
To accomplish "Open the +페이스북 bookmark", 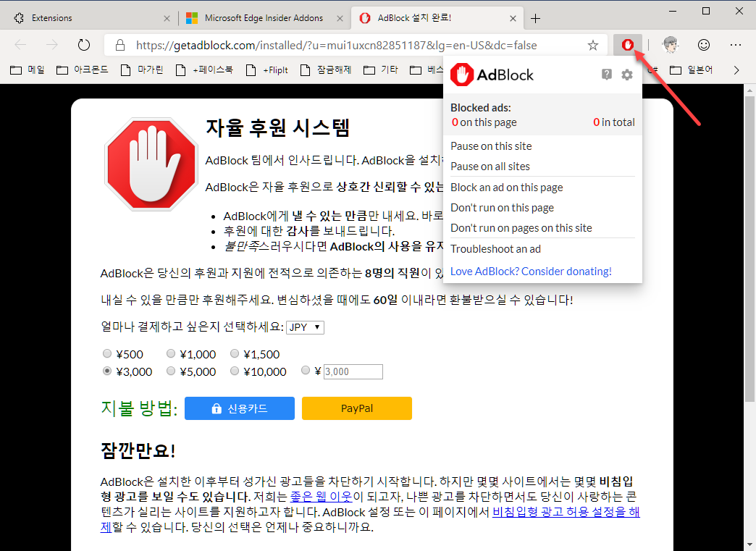I will click(x=204, y=70).
